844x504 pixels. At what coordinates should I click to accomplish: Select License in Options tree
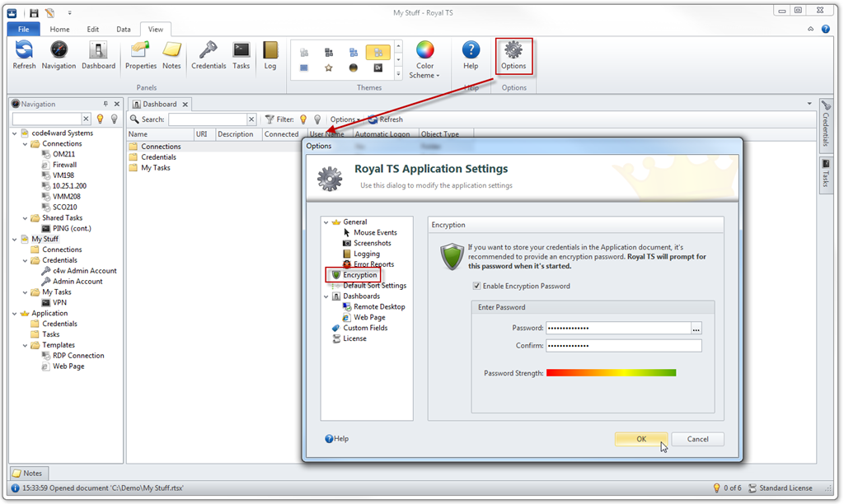tap(354, 338)
